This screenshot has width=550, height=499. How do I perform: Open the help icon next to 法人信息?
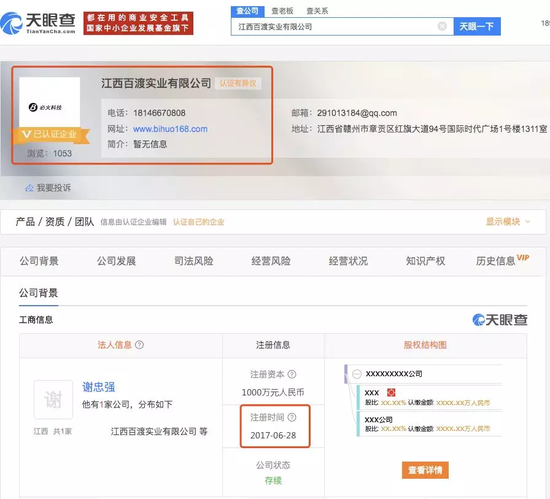click(139, 345)
